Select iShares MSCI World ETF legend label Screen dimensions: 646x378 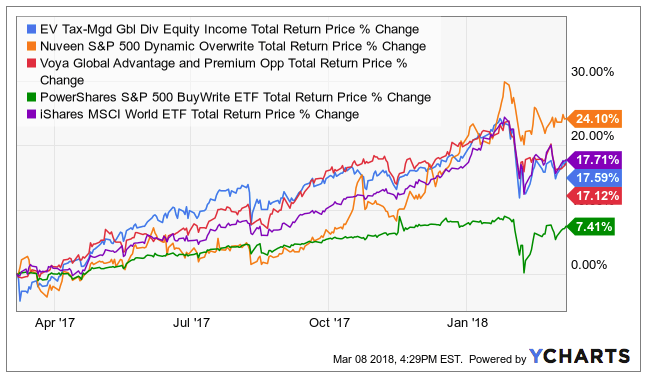pyautogui.click(x=199, y=114)
